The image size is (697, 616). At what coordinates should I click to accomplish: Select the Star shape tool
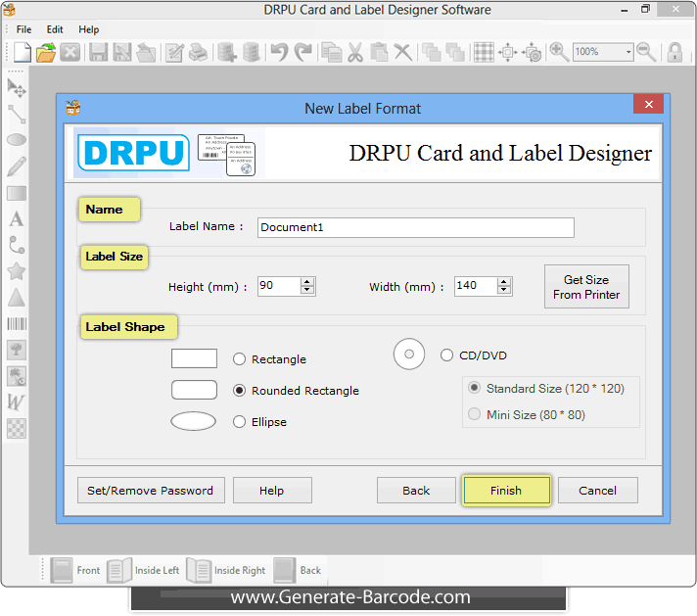click(17, 271)
